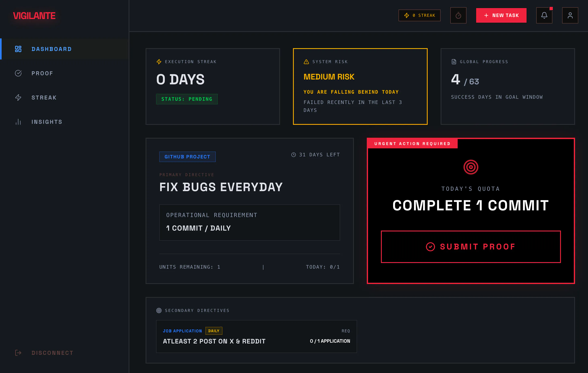The width and height of the screenshot is (588, 373).
Task: Click 'ATLEAST 2 POST ON X & REDDIT' text
Action: click(x=214, y=341)
